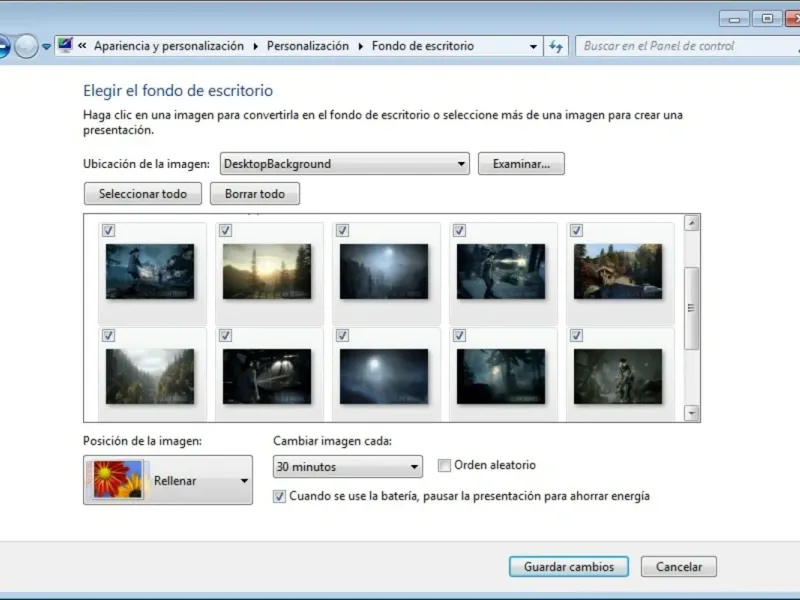Uncheck bottom-row overhead lamp beam wallpaper checkbox
This screenshot has height=600, width=800.
click(x=226, y=335)
